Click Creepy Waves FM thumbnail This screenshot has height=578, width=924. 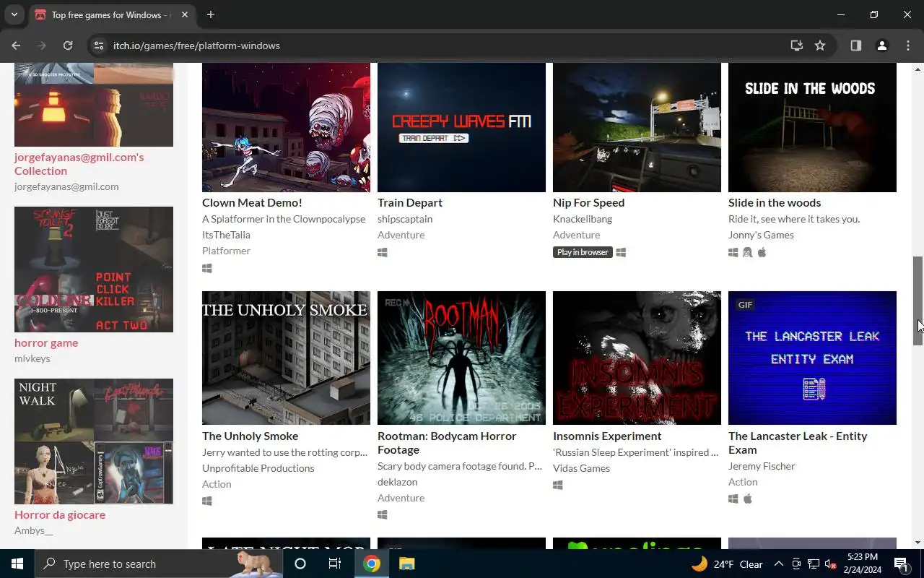(461, 127)
